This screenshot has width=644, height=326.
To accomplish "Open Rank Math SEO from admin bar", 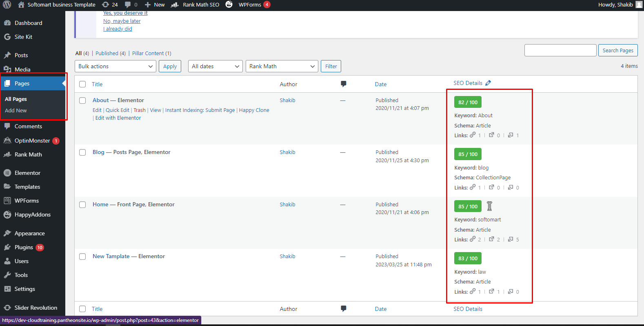I will (196, 5).
